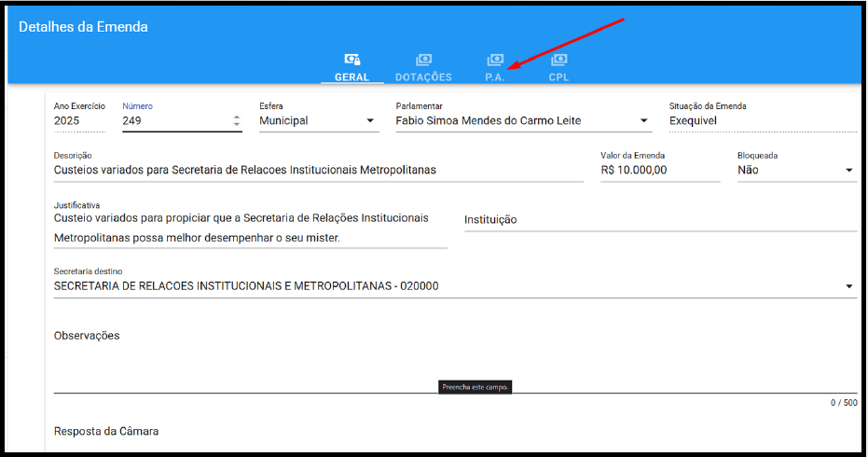868x457 pixels.
Task: Open the DOTAÇÕES tab label
Action: click(x=423, y=77)
